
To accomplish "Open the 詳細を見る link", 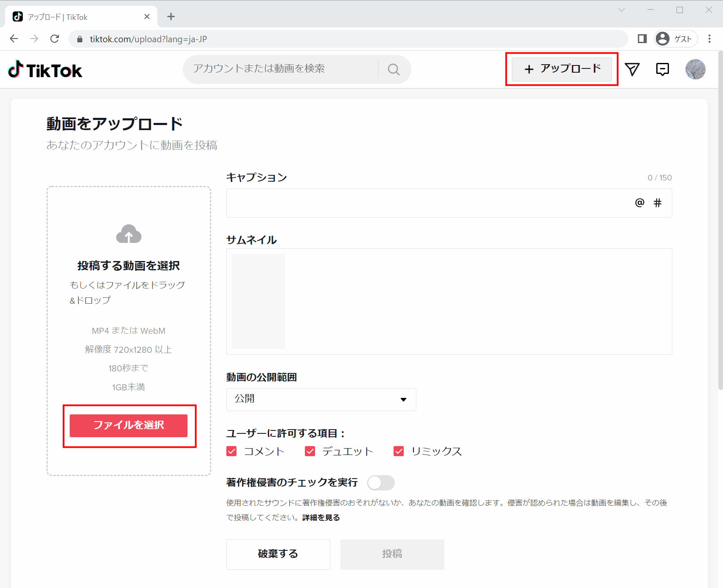I will (x=321, y=517).
